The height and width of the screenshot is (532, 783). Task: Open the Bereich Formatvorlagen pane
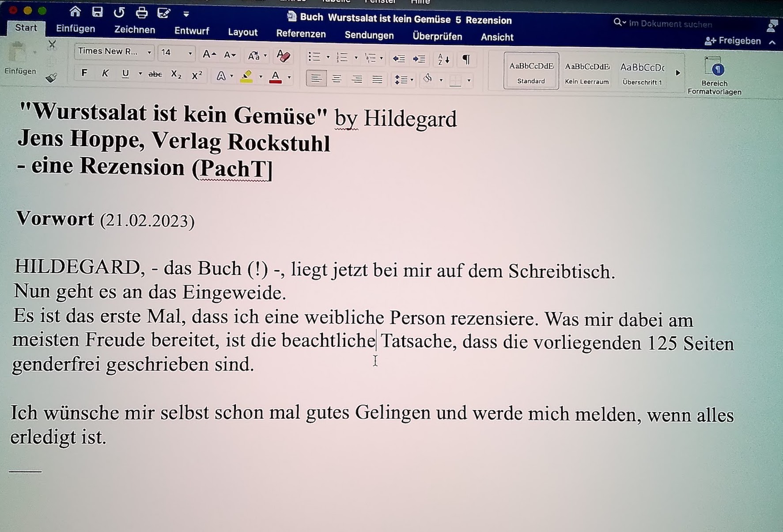(x=714, y=75)
